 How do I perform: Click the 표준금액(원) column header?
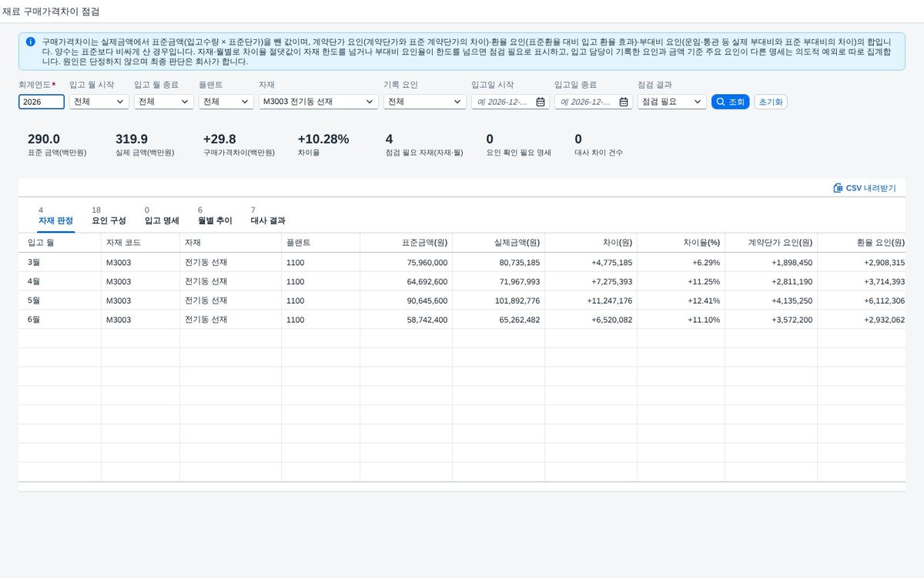click(x=407, y=243)
